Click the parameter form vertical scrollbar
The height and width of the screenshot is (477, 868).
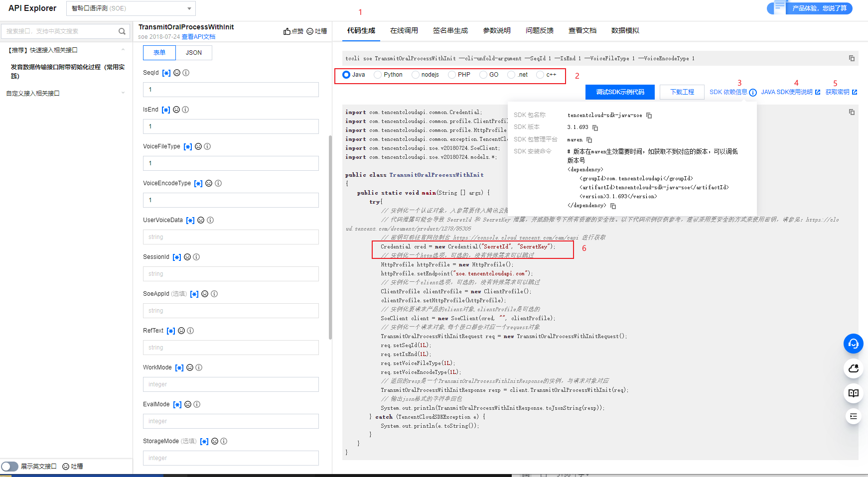coord(330,238)
